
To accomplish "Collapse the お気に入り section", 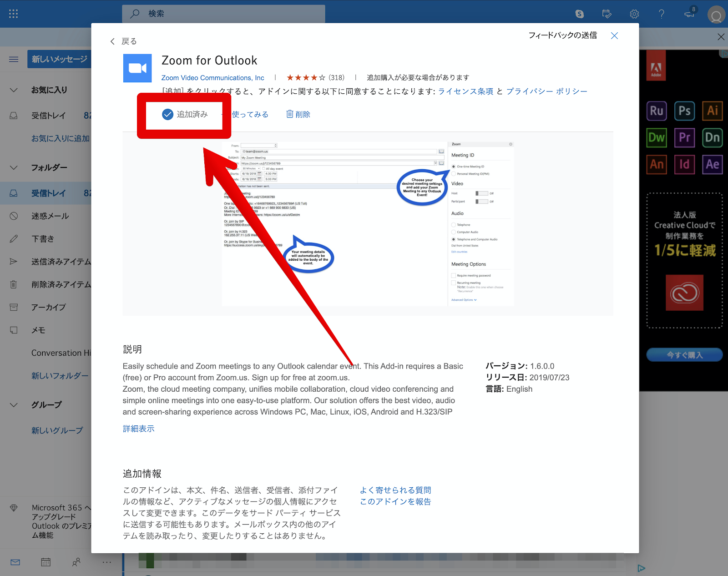I will point(14,90).
